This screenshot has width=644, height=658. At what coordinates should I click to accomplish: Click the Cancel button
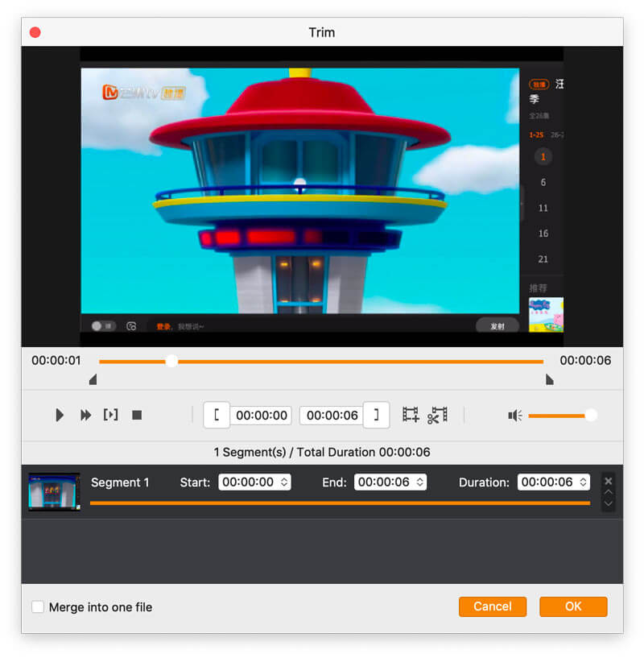click(493, 606)
